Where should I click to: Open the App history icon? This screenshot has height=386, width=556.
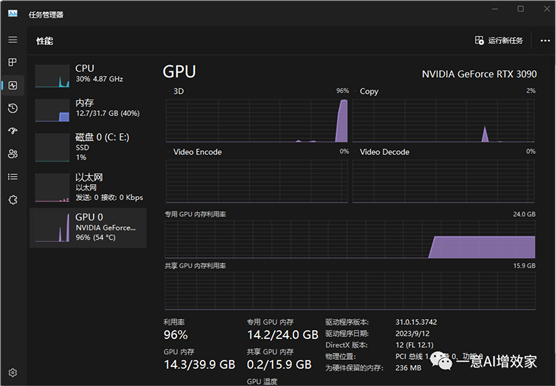click(x=13, y=108)
